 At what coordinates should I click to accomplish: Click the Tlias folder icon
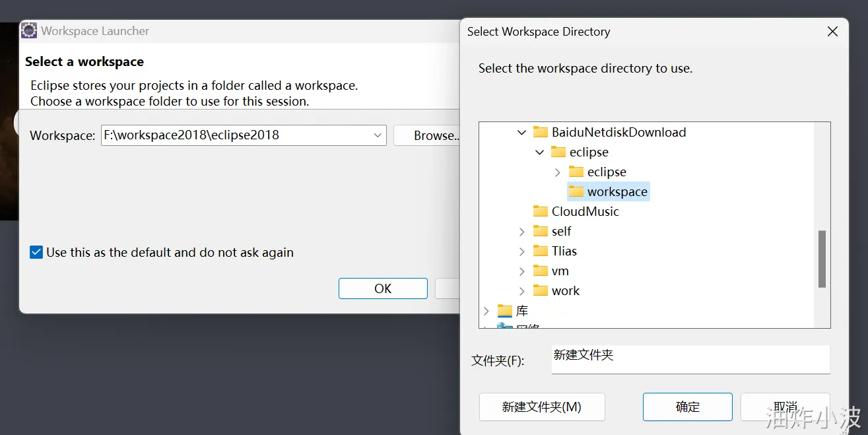pos(540,251)
